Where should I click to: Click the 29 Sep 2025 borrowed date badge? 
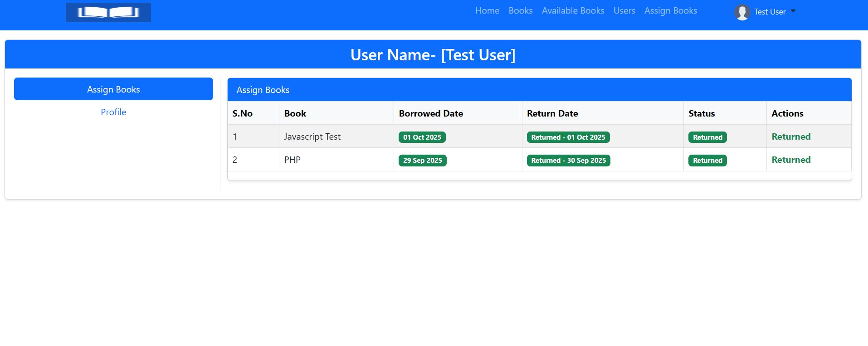coord(422,161)
